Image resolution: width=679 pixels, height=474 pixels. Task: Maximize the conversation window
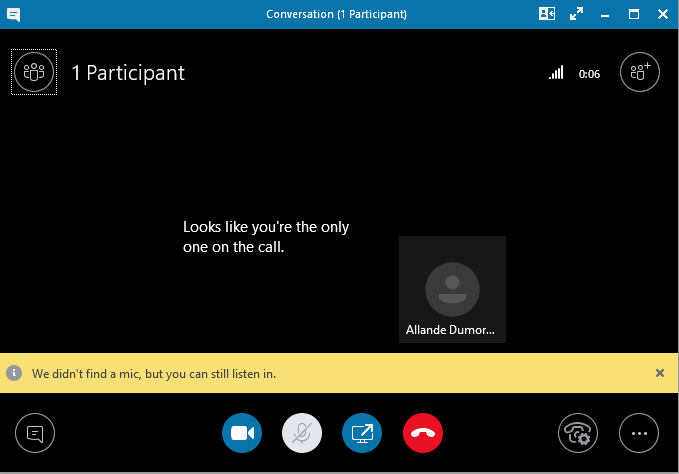click(633, 14)
